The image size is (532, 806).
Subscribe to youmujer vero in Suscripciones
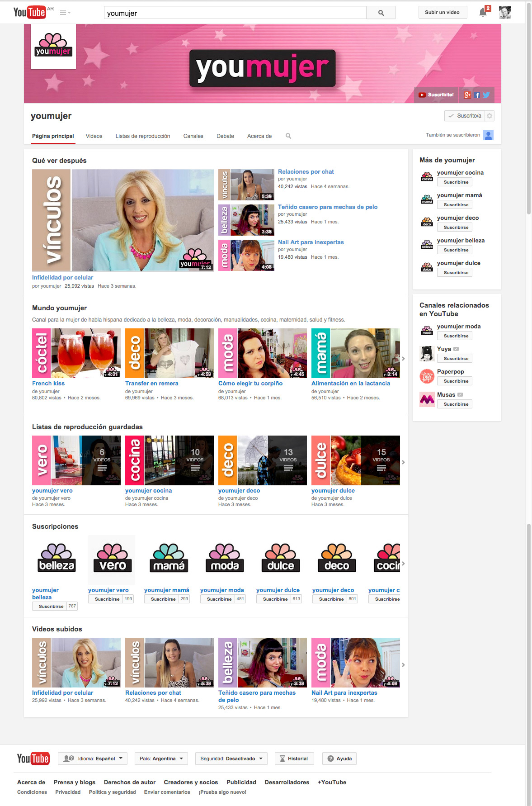[106, 599]
